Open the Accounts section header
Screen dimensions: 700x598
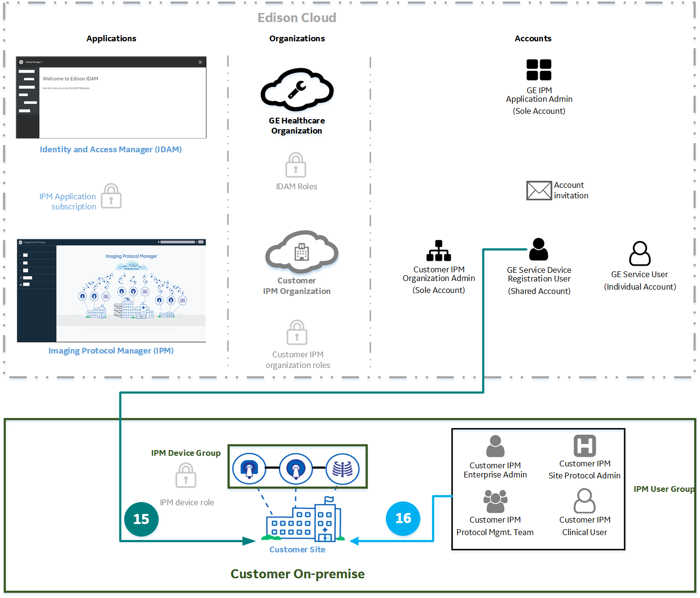coord(533,38)
